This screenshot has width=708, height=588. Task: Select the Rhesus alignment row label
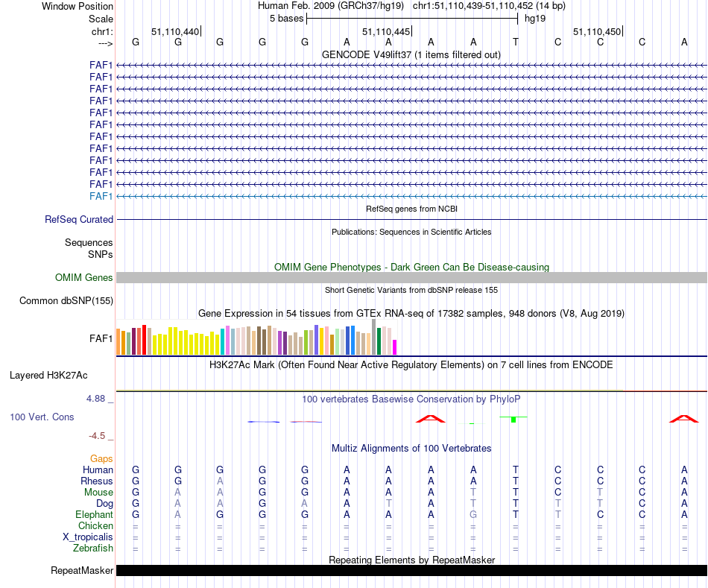pyautogui.click(x=97, y=481)
